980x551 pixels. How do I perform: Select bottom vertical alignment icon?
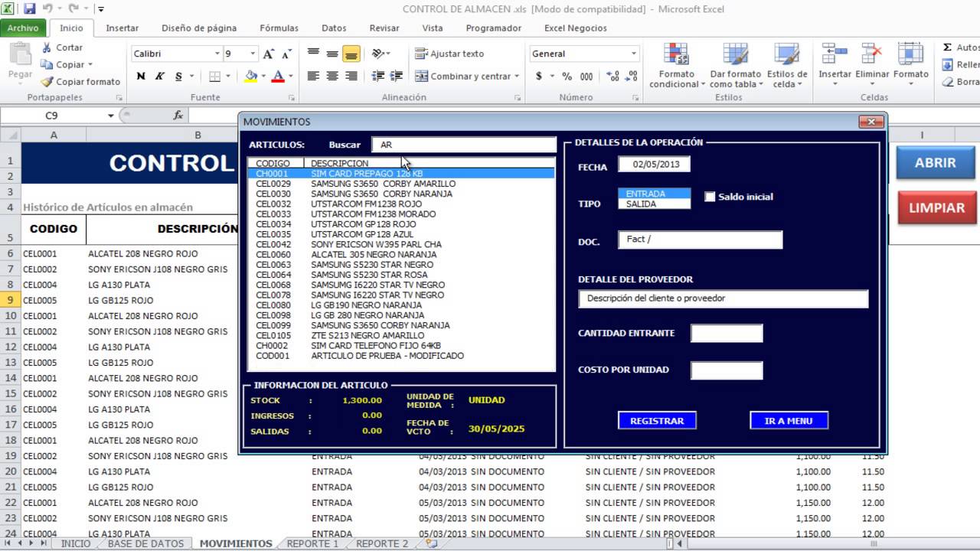tap(351, 54)
